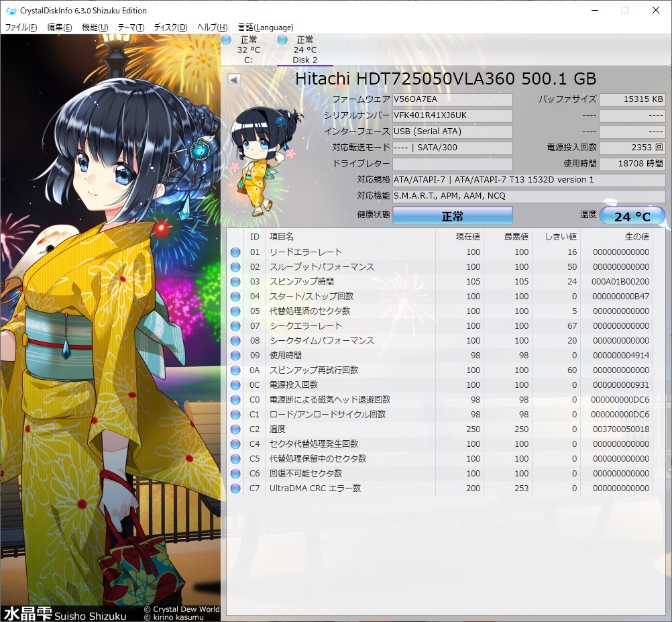Image resolution: width=672 pixels, height=622 pixels.
Task: Click status icon of row 03 スピンアップ時間
Action: (235, 282)
